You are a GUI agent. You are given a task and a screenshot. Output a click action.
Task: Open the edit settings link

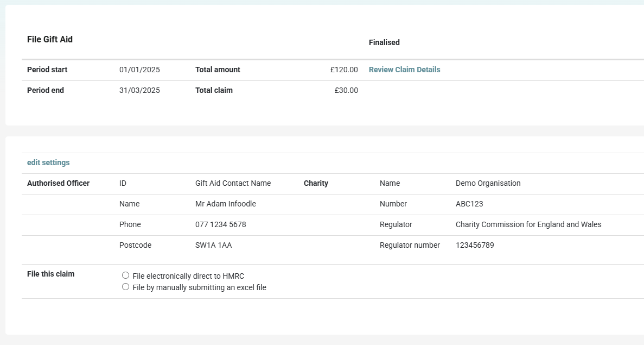pos(48,163)
